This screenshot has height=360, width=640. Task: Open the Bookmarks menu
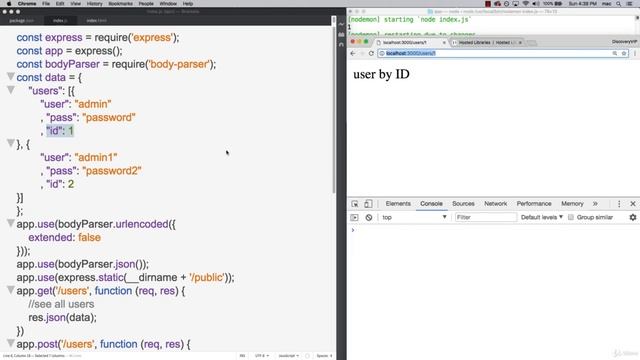pyautogui.click(x=120, y=4)
